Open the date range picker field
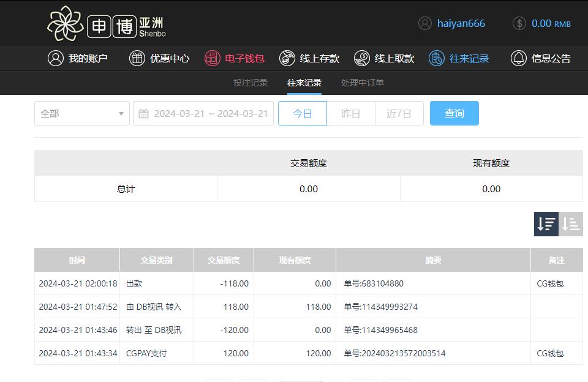This screenshot has height=382, width=588. point(203,113)
